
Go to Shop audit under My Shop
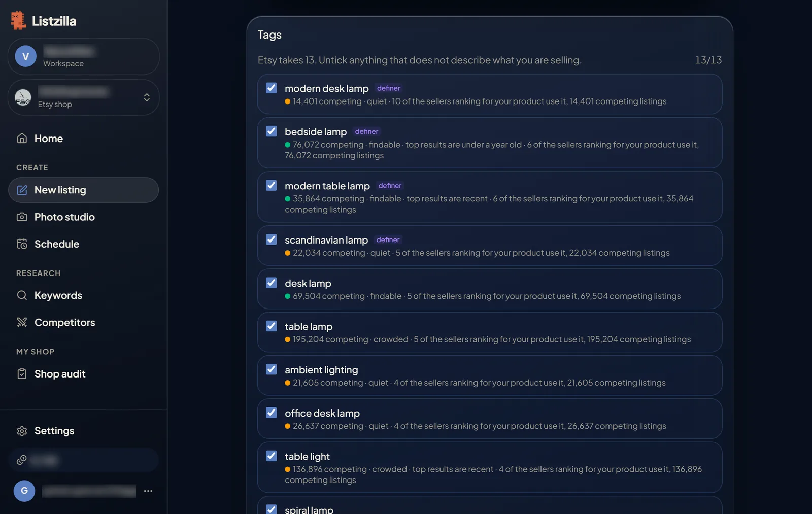tap(83, 374)
